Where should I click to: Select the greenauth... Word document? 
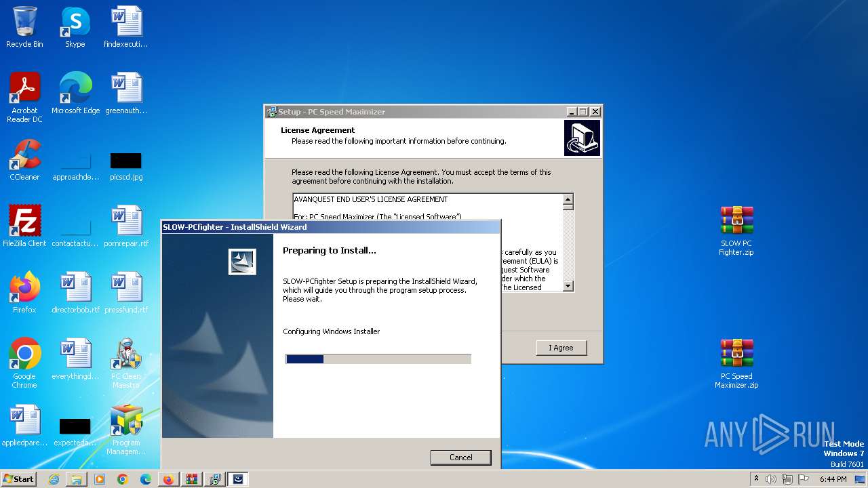(126, 94)
